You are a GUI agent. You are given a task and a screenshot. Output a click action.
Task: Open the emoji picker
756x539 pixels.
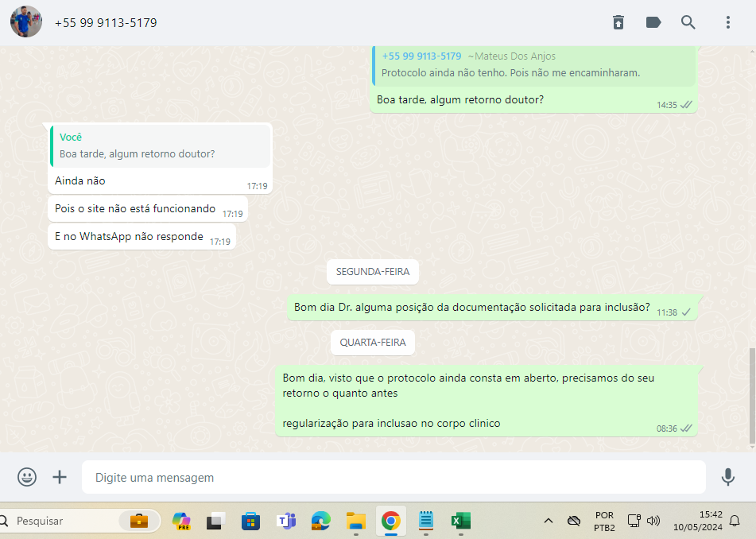(27, 477)
